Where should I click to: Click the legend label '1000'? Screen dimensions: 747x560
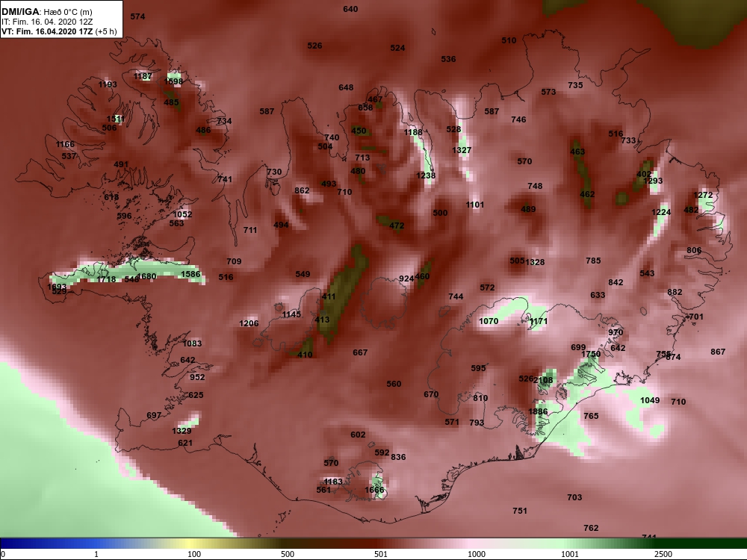pyautogui.click(x=477, y=554)
